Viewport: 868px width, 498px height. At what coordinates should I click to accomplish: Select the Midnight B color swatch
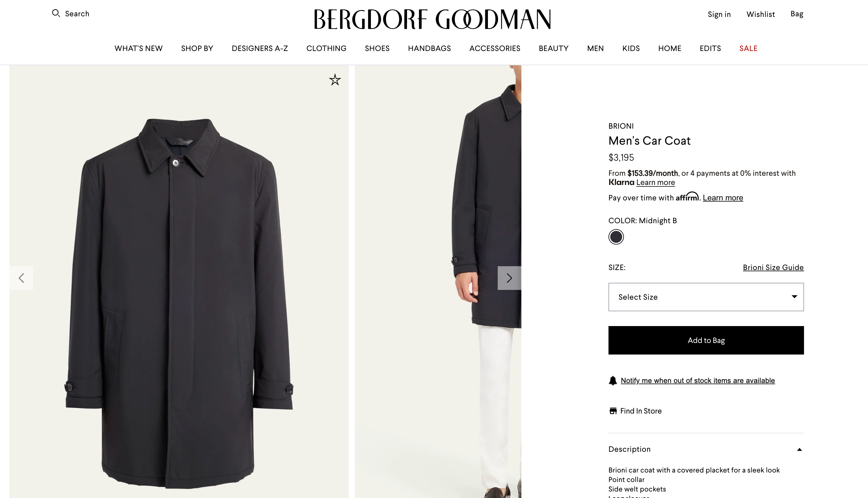(x=616, y=237)
